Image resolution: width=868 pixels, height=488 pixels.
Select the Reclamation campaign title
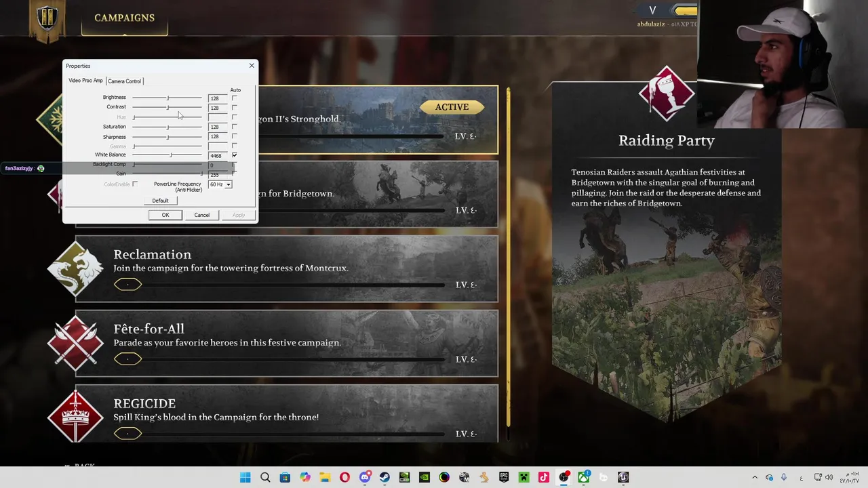click(x=152, y=254)
